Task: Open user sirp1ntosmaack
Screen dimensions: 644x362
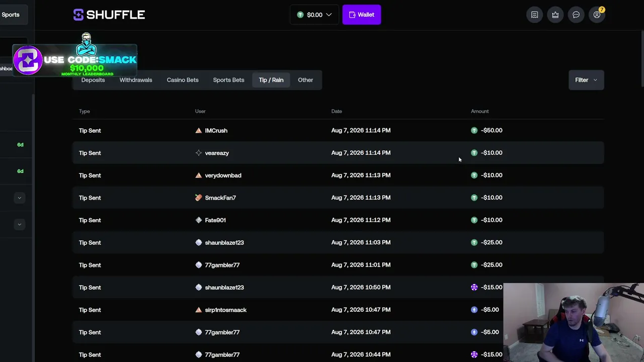Action: 225,310
